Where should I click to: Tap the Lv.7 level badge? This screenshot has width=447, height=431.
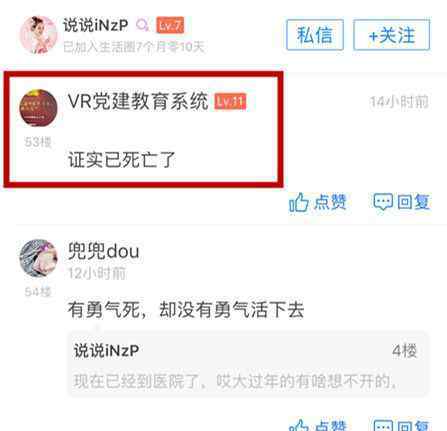point(170,25)
